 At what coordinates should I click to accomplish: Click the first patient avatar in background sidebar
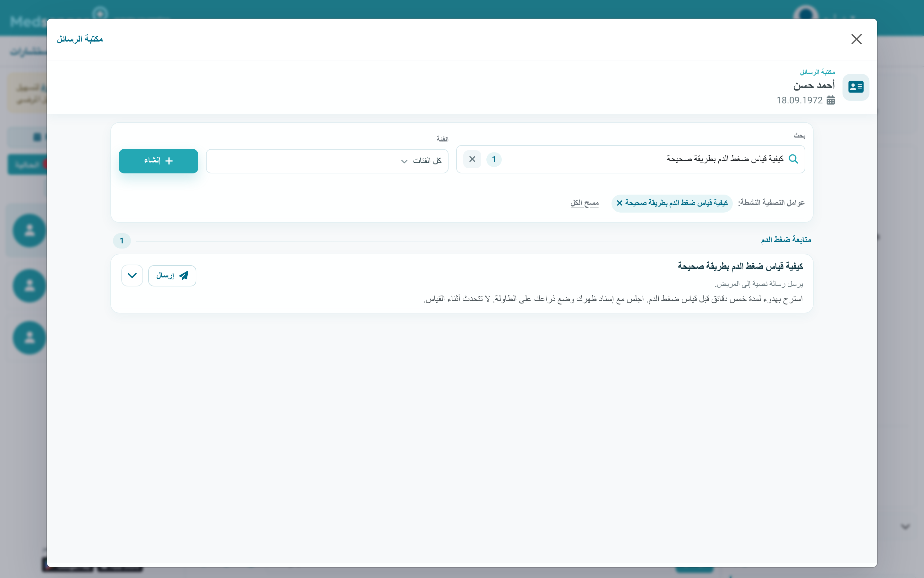click(30, 231)
